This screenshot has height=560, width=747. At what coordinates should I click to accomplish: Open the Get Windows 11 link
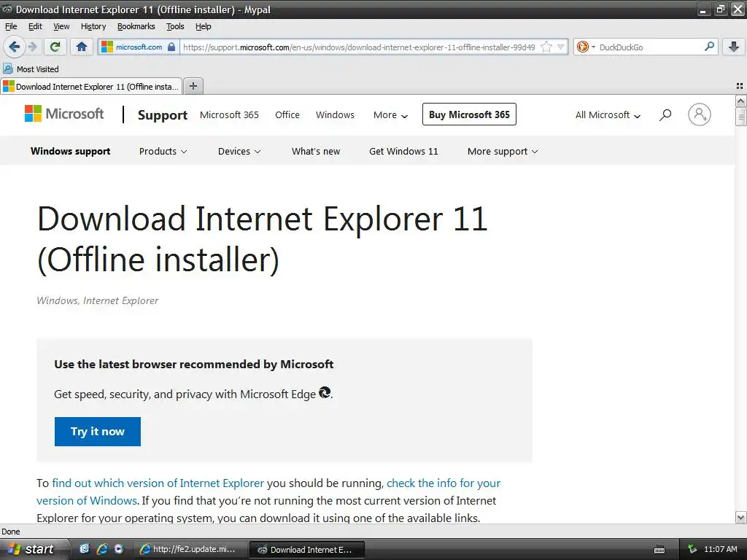pyautogui.click(x=403, y=151)
